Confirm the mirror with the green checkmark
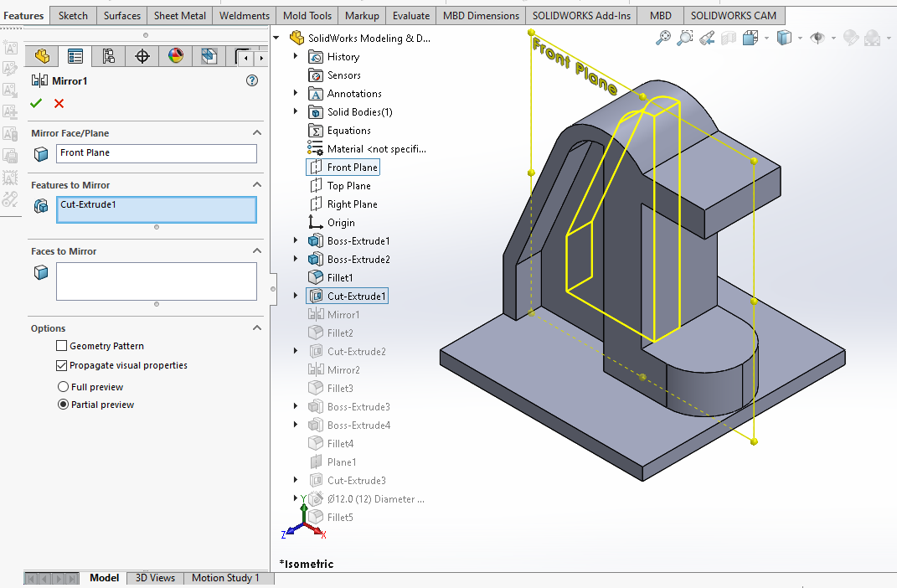897x588 pixels. tap(36, 103)
